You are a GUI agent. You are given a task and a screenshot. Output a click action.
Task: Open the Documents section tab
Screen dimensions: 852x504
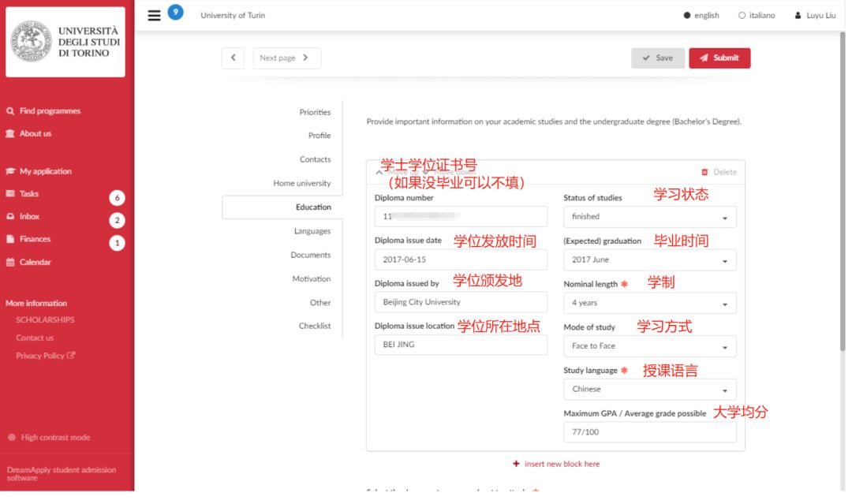click(310, 256)
